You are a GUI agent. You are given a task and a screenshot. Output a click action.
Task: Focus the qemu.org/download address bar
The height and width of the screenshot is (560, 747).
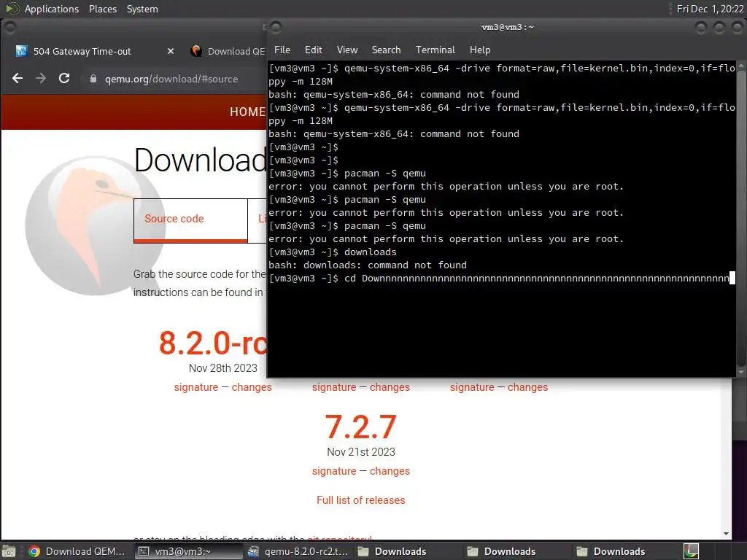(171, 79)
